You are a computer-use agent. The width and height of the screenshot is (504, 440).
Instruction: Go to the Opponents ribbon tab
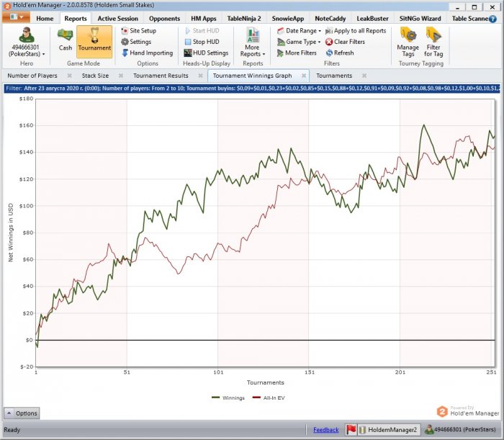(164, 19)
